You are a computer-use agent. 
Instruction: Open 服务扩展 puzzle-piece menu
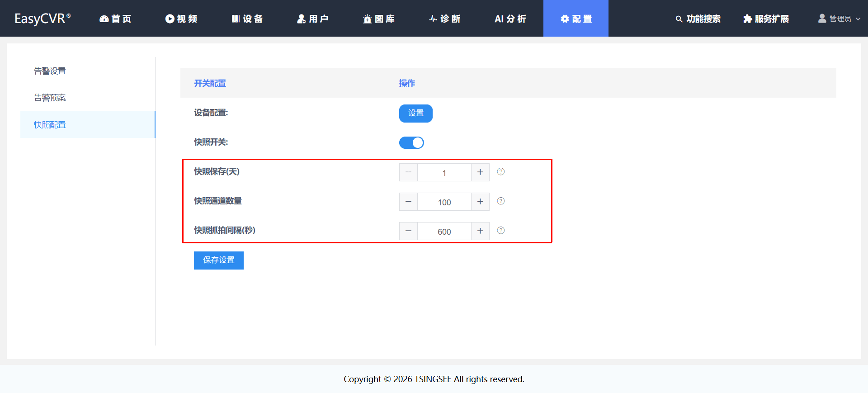766,19
